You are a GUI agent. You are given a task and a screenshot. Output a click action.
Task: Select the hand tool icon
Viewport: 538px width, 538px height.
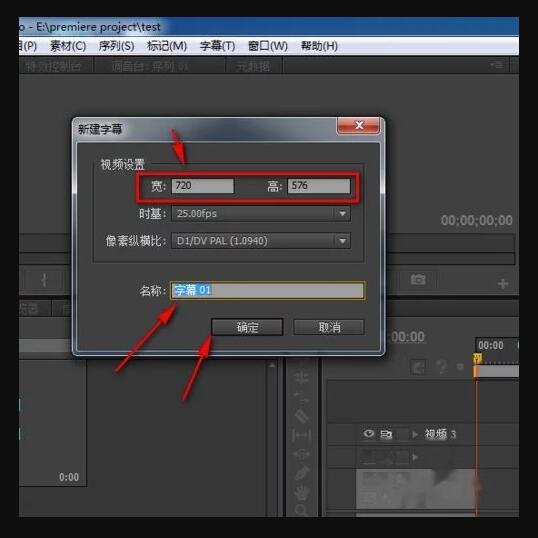302,493
